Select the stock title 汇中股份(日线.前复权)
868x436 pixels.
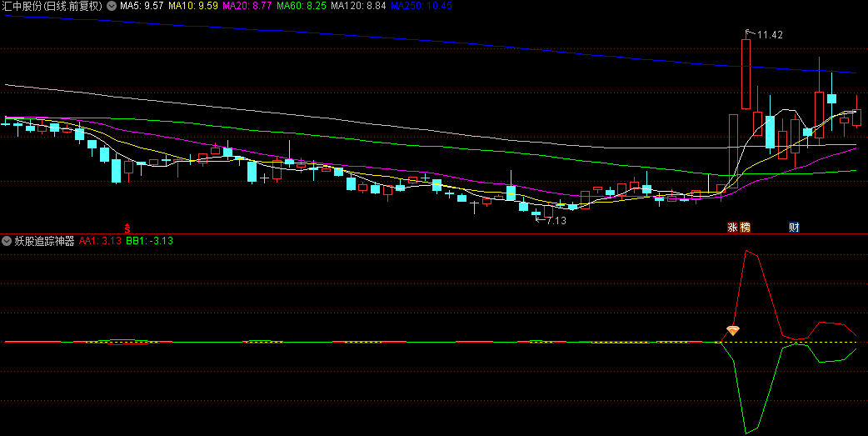point(52,6)
